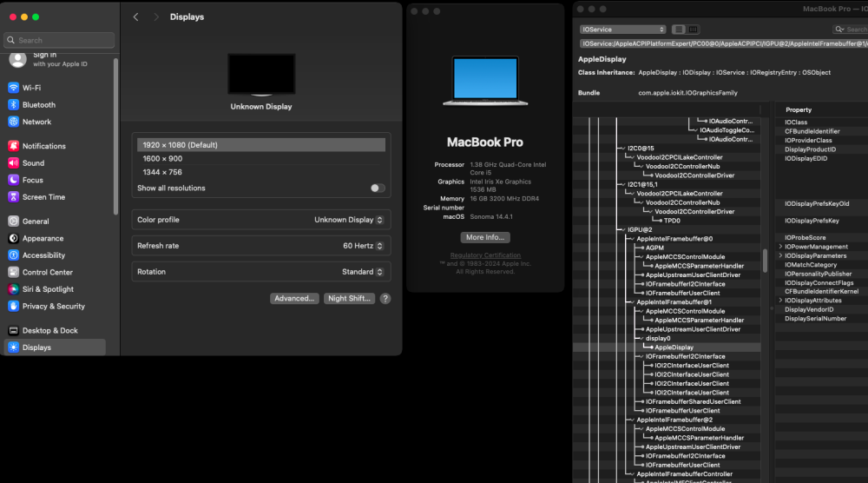Open Screen Time settings in sidebar
868x483 pixels.
[43, 197]
